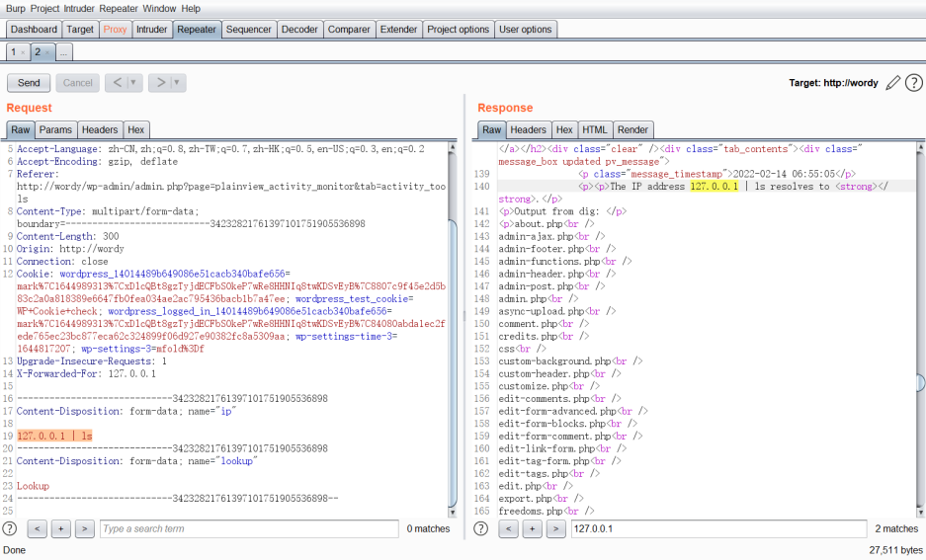
Task: Switch request view to Hex tab
Action: 135,129
